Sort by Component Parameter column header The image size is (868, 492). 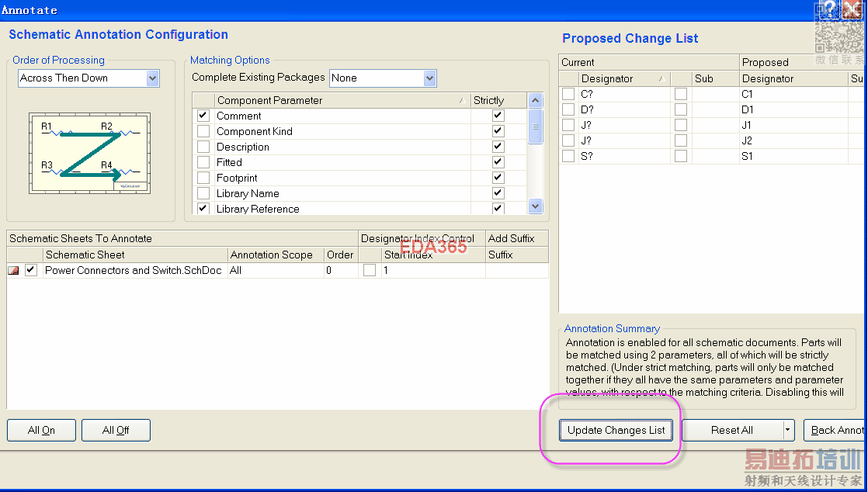pos(342,100)
